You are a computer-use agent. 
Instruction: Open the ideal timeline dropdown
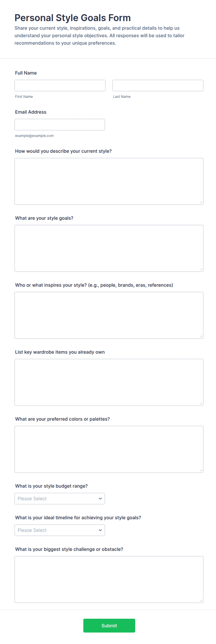point(60,530)
